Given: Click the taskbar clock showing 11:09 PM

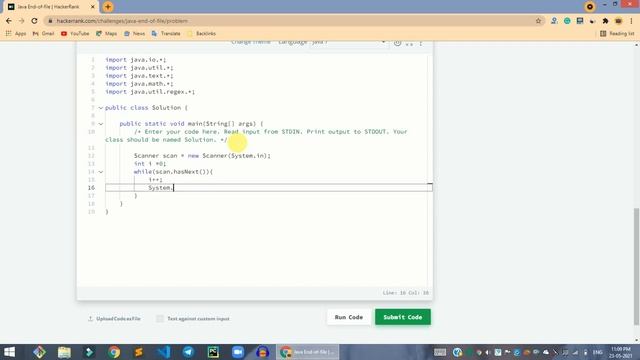Looking at the screenshot, I should [x=621, y=352].
